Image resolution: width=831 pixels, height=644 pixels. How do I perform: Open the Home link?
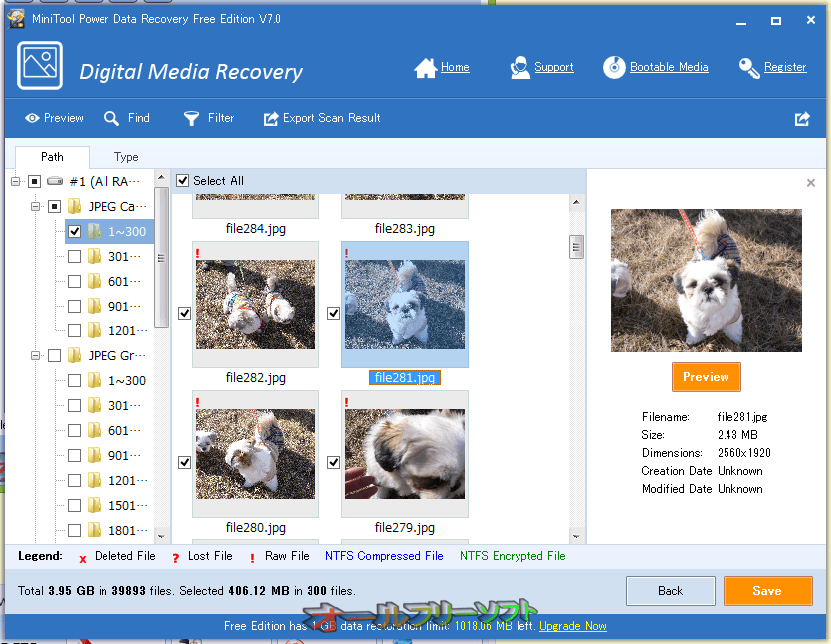455,67
